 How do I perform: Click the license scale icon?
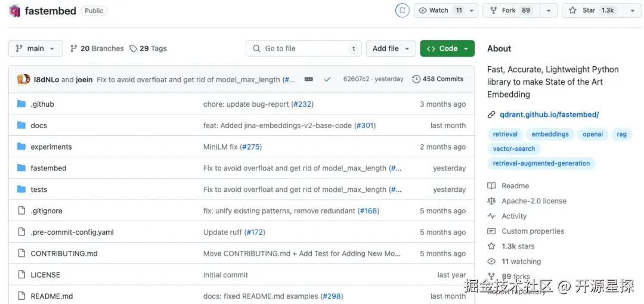point(491,201)
